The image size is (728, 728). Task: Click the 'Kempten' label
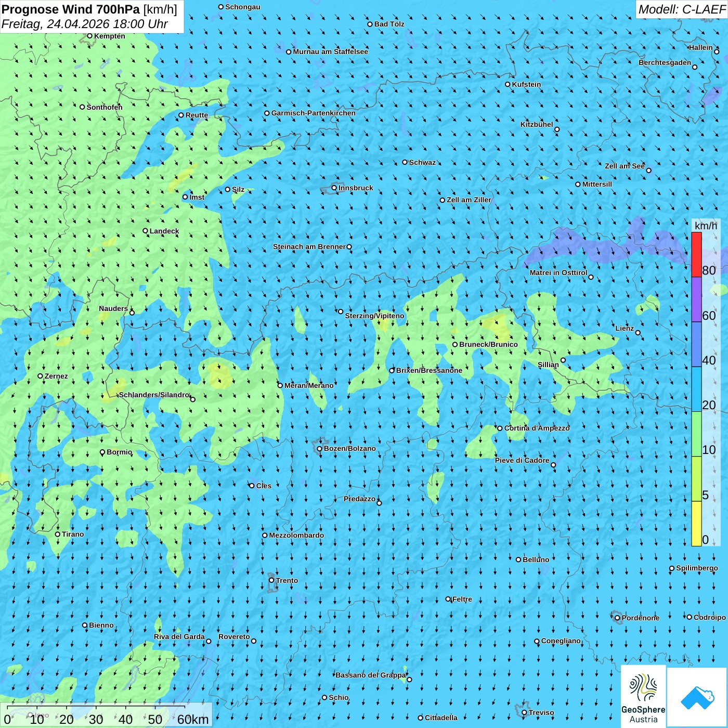110,36
